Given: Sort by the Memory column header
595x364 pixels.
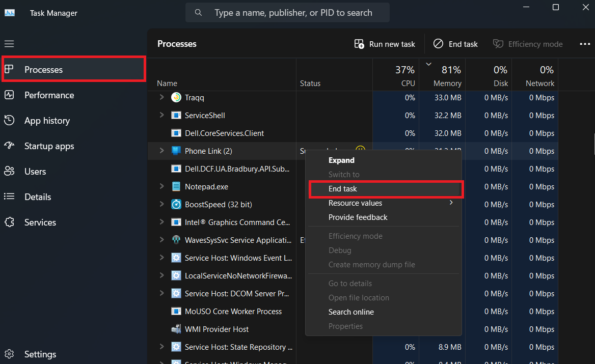Looking at the screenshot, I should pos(442,75).
